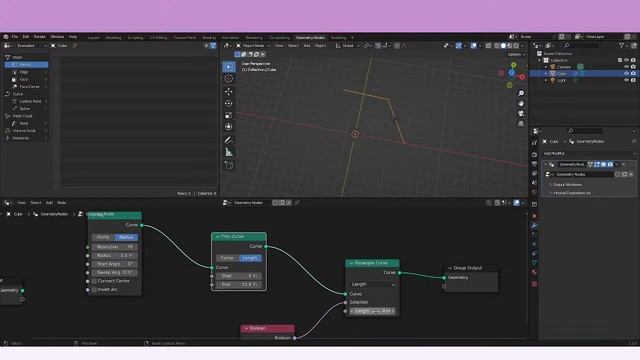Open the File menu
The image size is (640, 360).
point(15,37)
